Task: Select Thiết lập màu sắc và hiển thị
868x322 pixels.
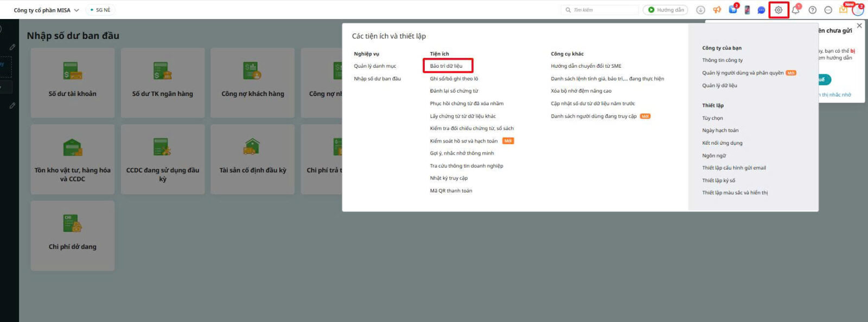Action: [735, 193]
